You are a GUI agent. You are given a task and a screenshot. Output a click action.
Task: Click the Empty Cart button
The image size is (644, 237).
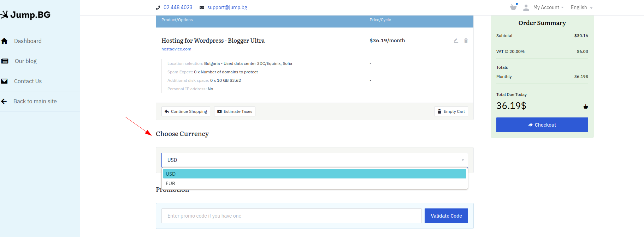click(x=451, y=111)
